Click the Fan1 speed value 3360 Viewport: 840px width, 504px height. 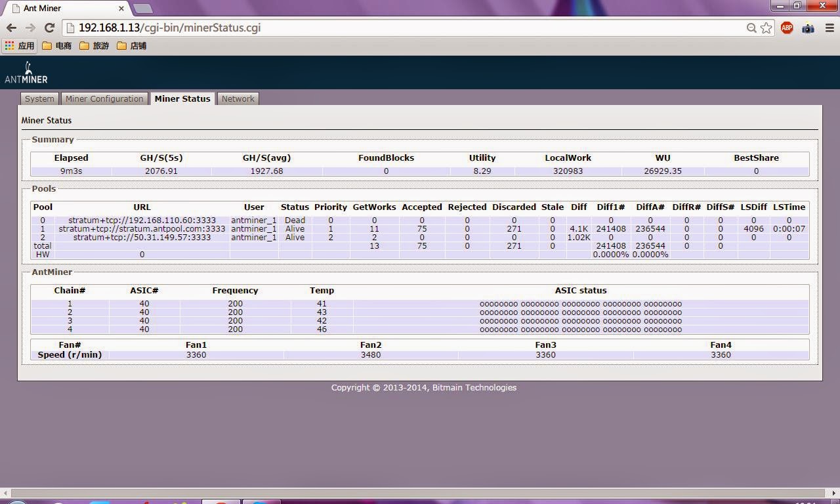click(x=196, y=355)
